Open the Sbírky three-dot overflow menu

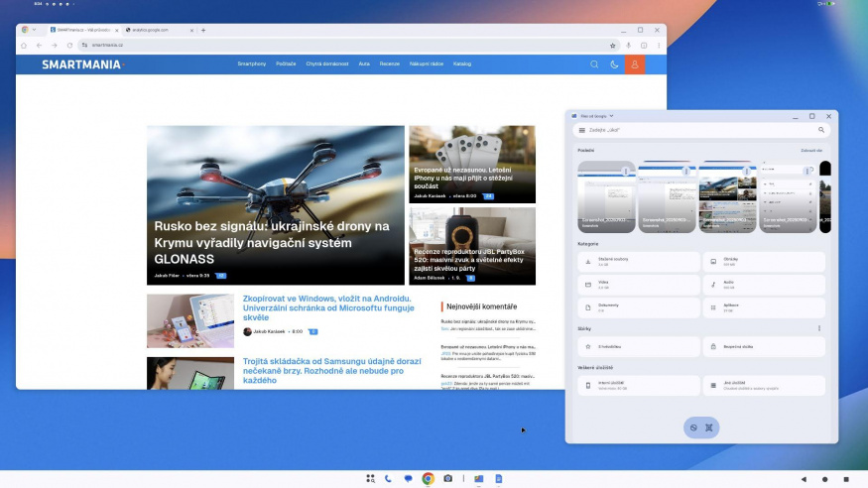[819, 328]
